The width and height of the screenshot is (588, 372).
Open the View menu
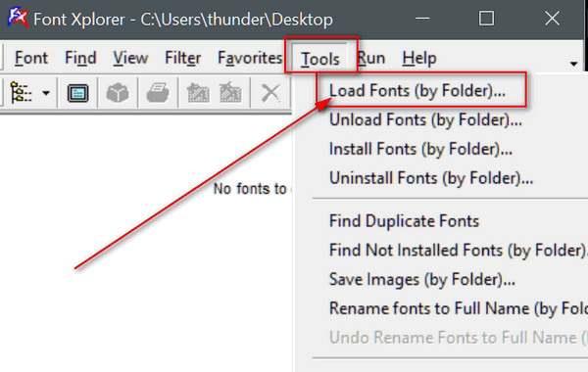pos(130,58)
